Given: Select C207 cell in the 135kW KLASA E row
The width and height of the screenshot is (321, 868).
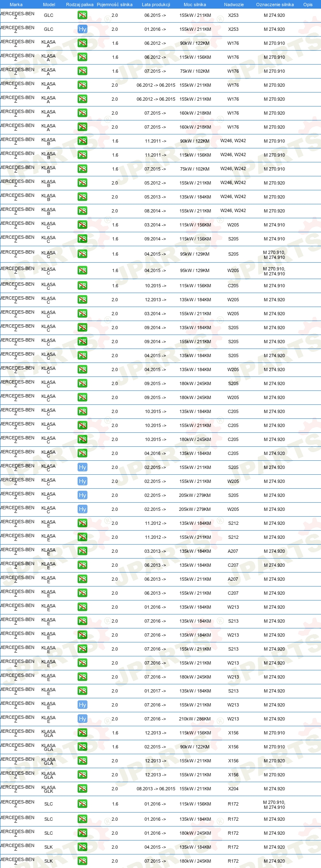Looking at the screenshot, I should click(233, 565).
